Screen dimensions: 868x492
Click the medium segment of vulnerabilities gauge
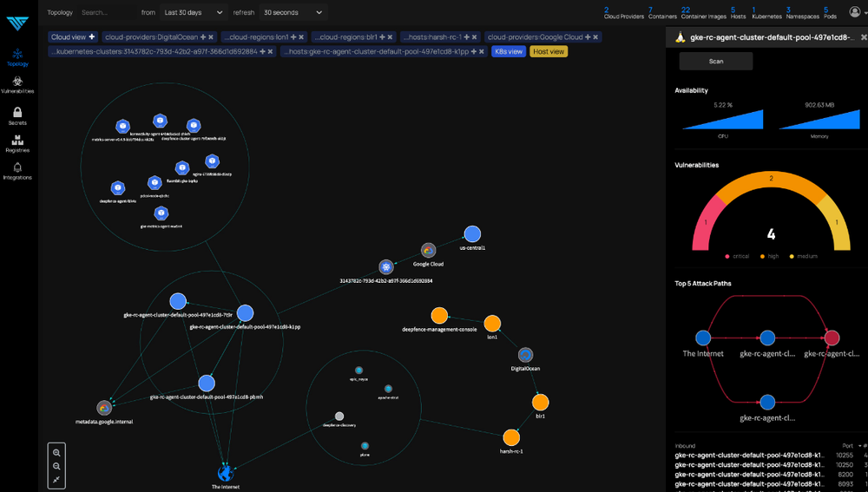pos(837,224)
